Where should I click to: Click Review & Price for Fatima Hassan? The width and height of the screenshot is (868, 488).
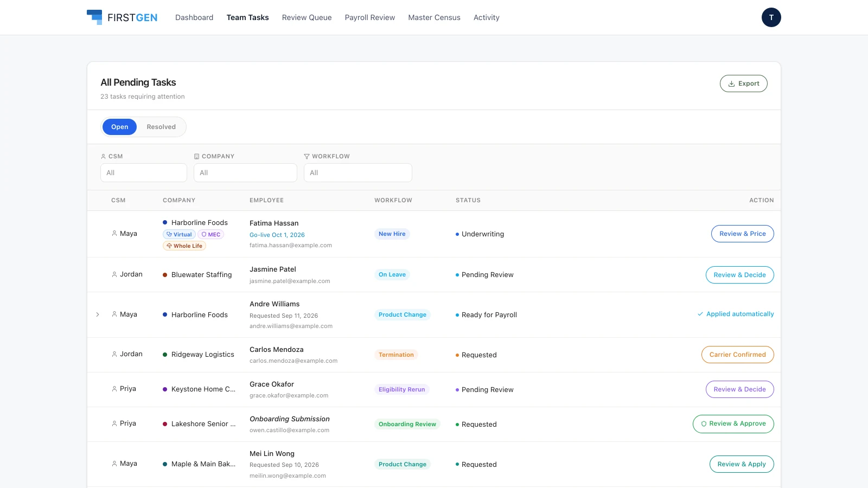[x=743, y=234]
